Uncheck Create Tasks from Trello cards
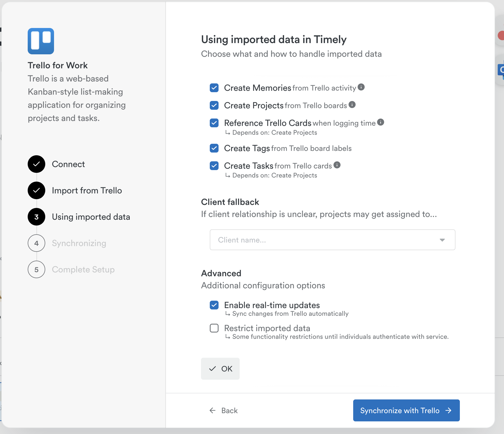 point(214,166)
